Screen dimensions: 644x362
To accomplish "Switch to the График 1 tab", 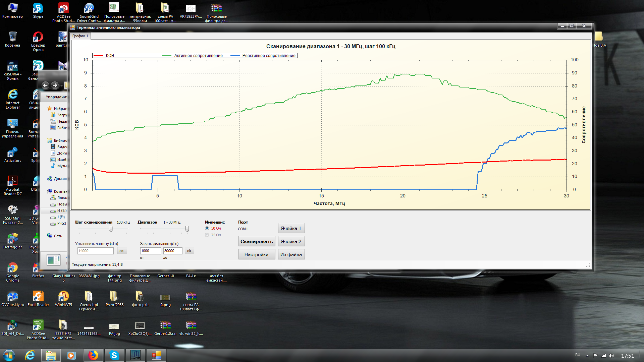I will (80, 36).
